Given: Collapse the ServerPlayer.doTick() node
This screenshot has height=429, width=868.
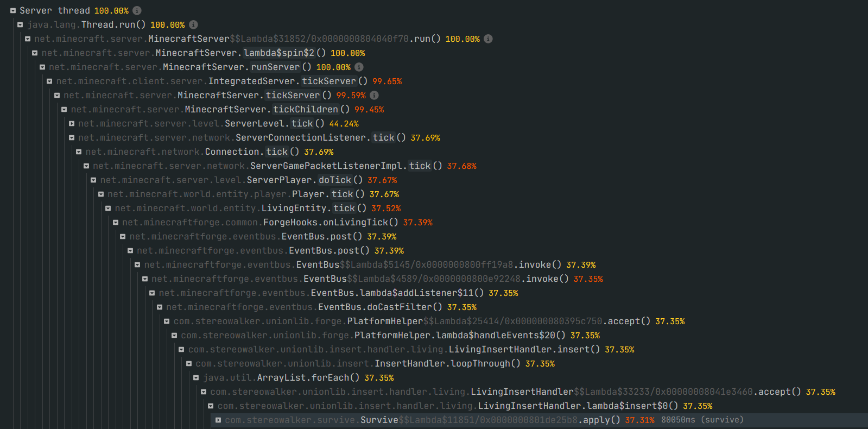Looking at the screenshot, I should (x=93, y=180).
